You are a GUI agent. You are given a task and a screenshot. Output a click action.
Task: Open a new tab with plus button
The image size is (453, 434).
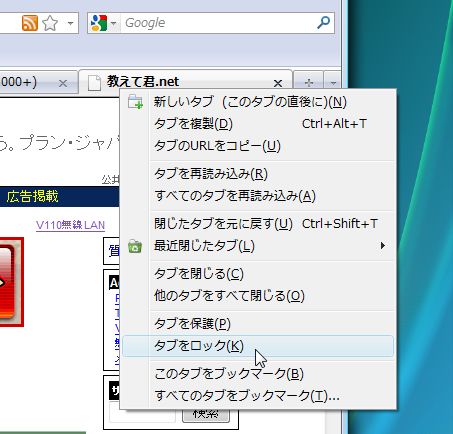pyautogui.click(x=309, y=82)
